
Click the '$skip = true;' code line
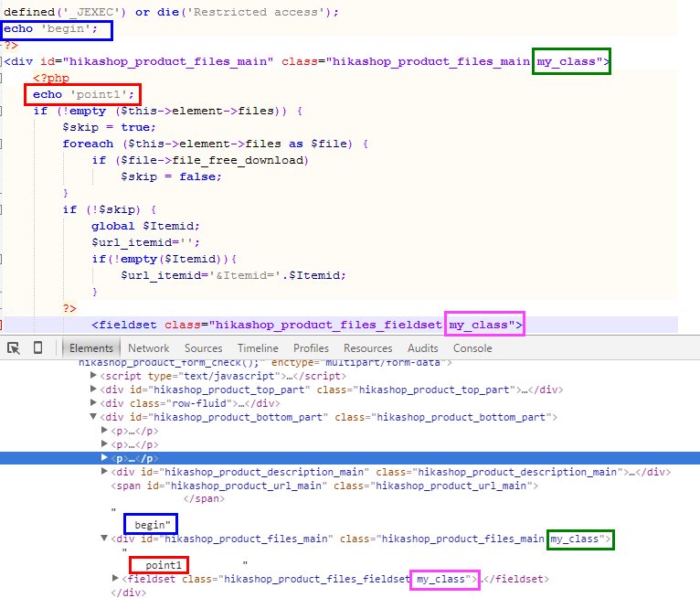tap(110, 127)
